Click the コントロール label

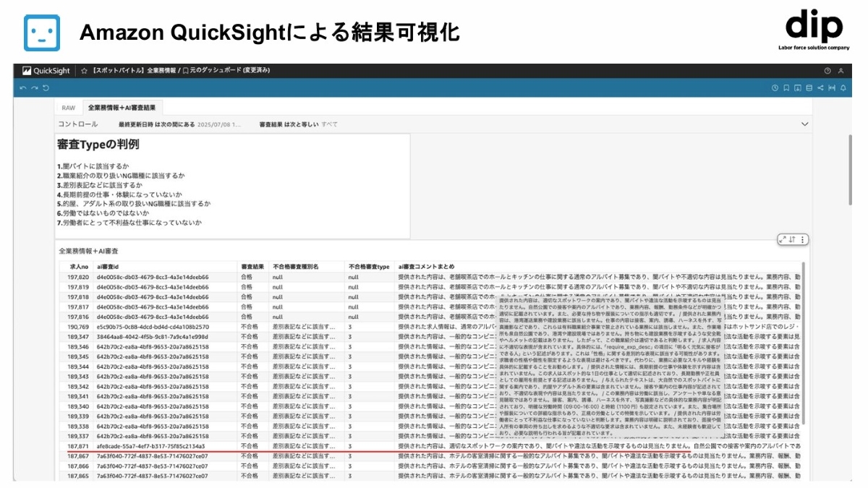click(78, 124)
